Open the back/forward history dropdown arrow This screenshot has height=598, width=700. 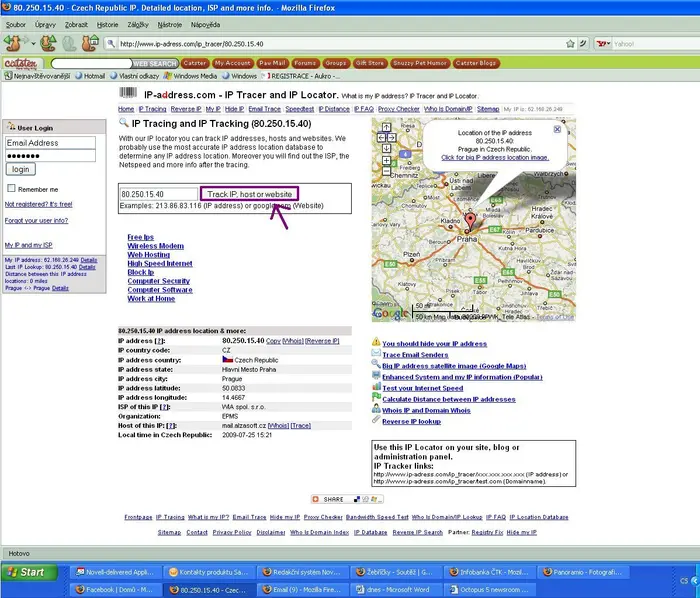pyautogui.click(x=33, y=44)
